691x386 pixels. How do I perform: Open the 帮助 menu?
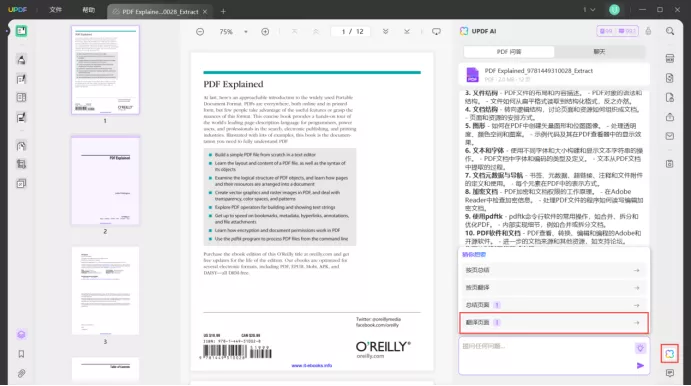pyautogui.click(x=89, y=10)
